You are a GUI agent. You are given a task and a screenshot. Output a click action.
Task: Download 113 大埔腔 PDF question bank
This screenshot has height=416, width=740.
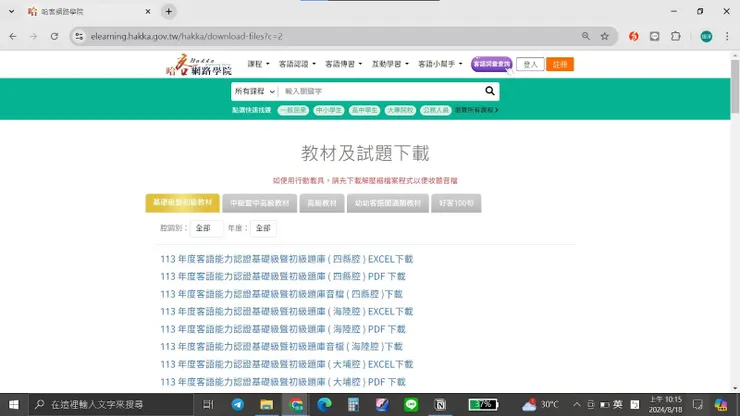pos(283,382)
